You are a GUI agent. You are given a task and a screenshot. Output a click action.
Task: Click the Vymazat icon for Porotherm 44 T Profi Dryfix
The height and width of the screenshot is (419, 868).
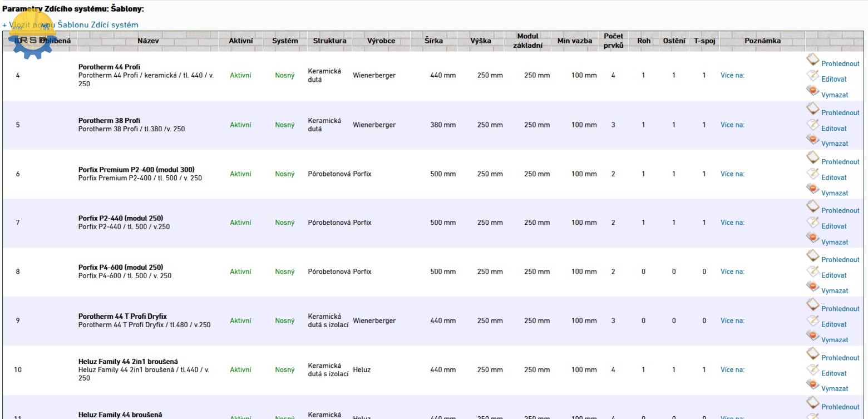pos(812,336)
